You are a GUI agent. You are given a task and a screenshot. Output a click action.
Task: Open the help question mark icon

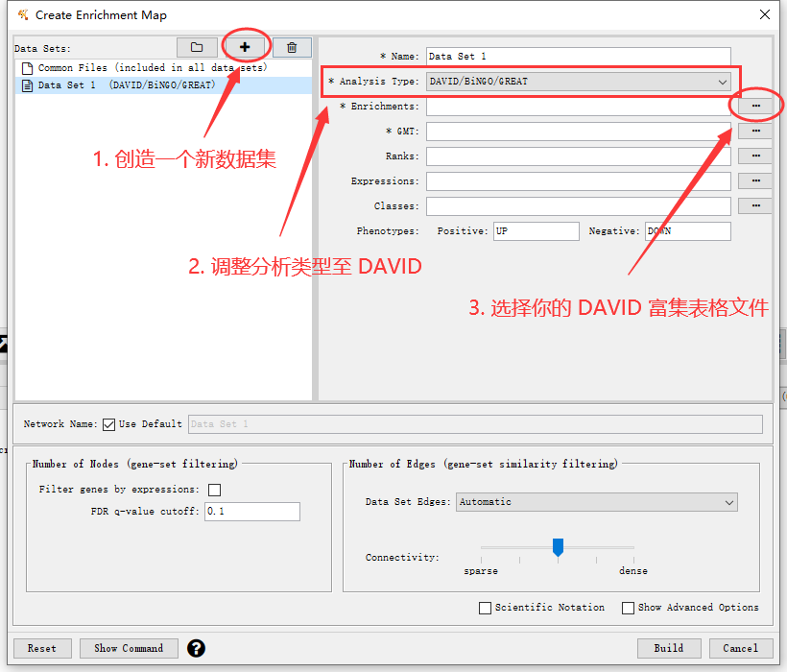coord(196,648)
